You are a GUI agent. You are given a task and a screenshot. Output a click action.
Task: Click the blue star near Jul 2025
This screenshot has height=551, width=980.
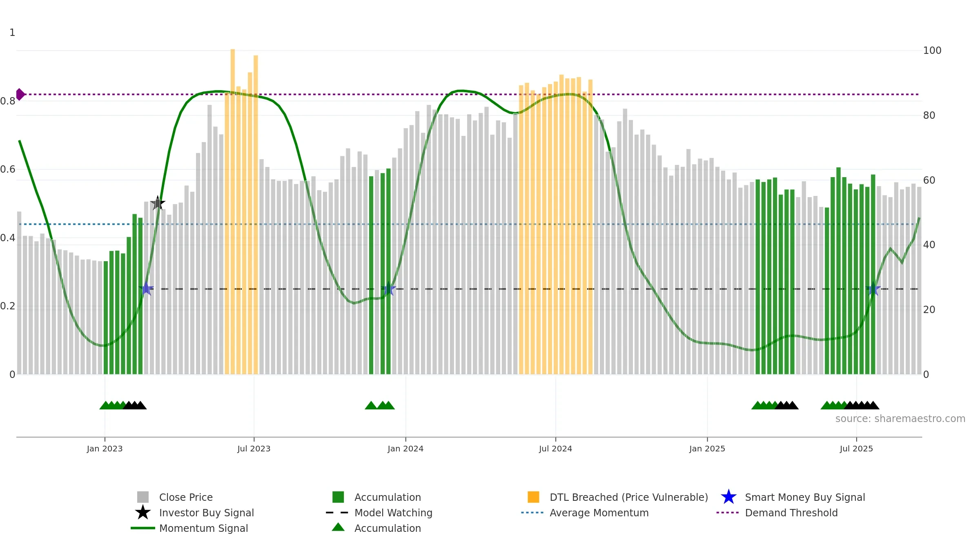pos(873,289)
